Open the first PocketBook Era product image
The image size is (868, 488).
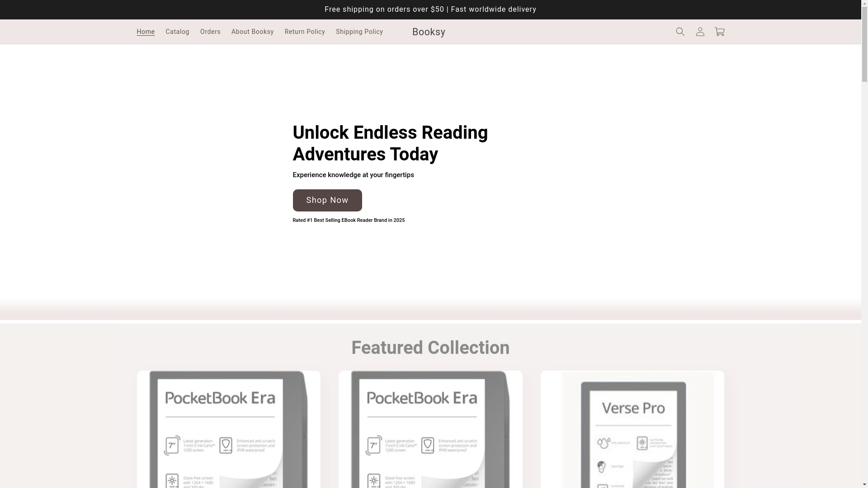tap(229, 429)
